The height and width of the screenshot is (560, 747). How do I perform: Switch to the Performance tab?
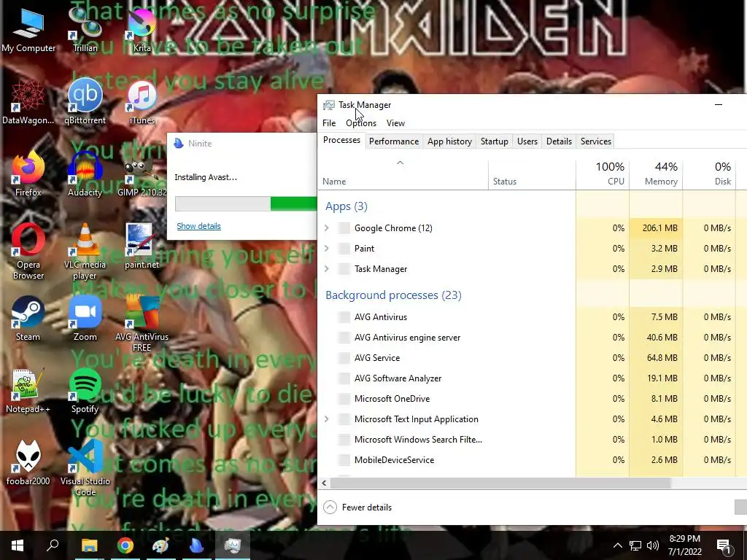(x=394, y=141)
